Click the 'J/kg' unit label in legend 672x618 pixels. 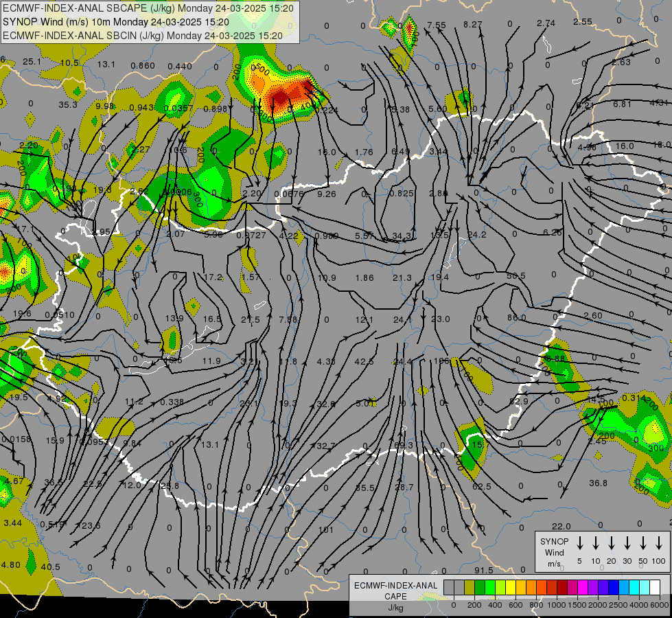coord(395,608)
